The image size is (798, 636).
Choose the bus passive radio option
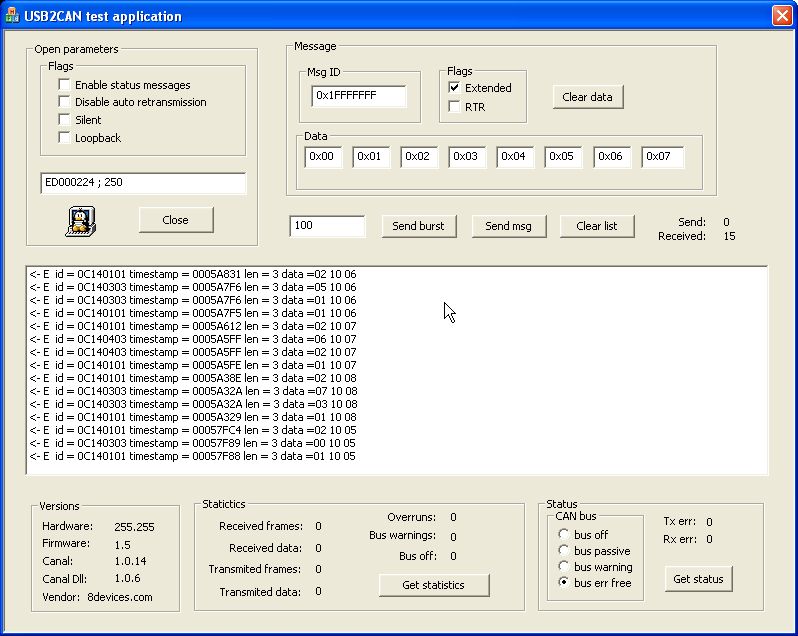(x=564, y=551)
